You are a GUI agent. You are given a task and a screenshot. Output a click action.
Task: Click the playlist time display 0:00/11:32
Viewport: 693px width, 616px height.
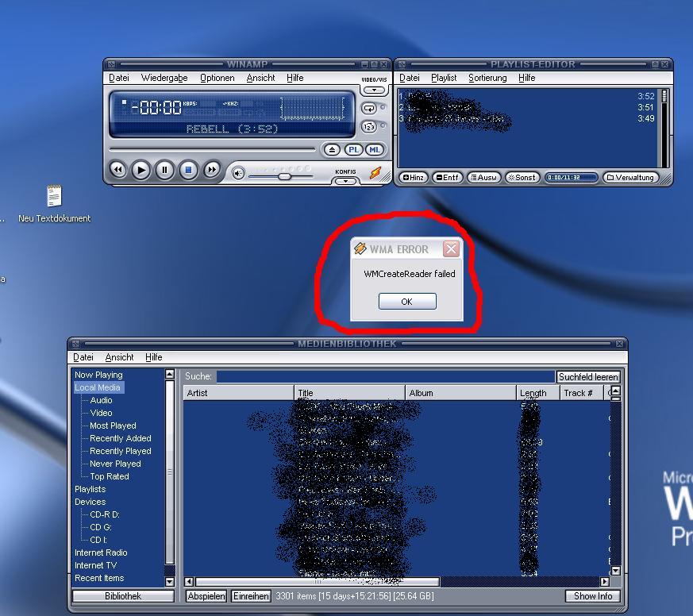coord(570,178)
